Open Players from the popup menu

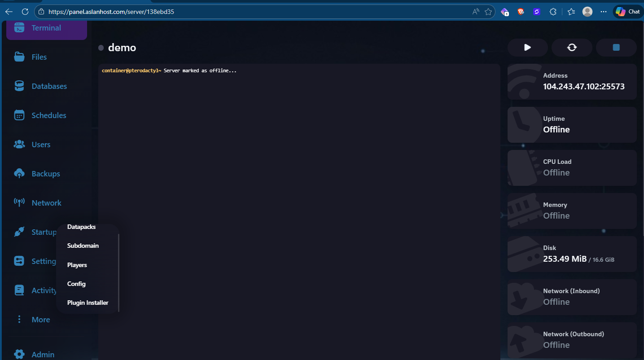click(77, 265)
